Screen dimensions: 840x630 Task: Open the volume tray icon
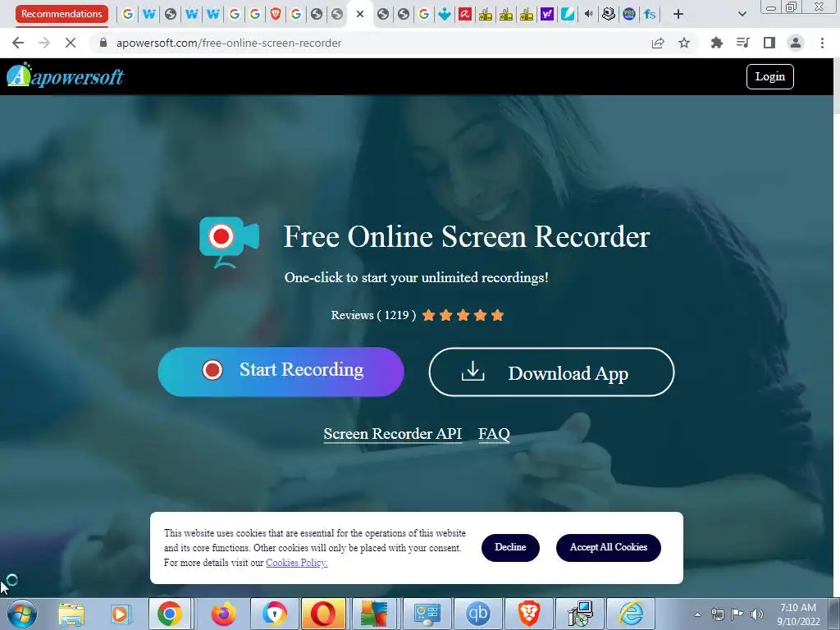[x=756, y=614]
